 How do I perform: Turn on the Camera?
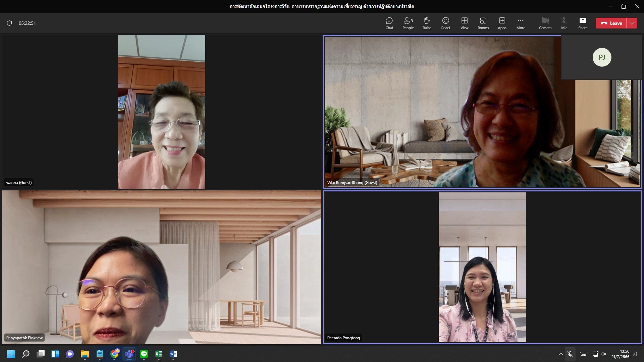[x=545, y=23]
